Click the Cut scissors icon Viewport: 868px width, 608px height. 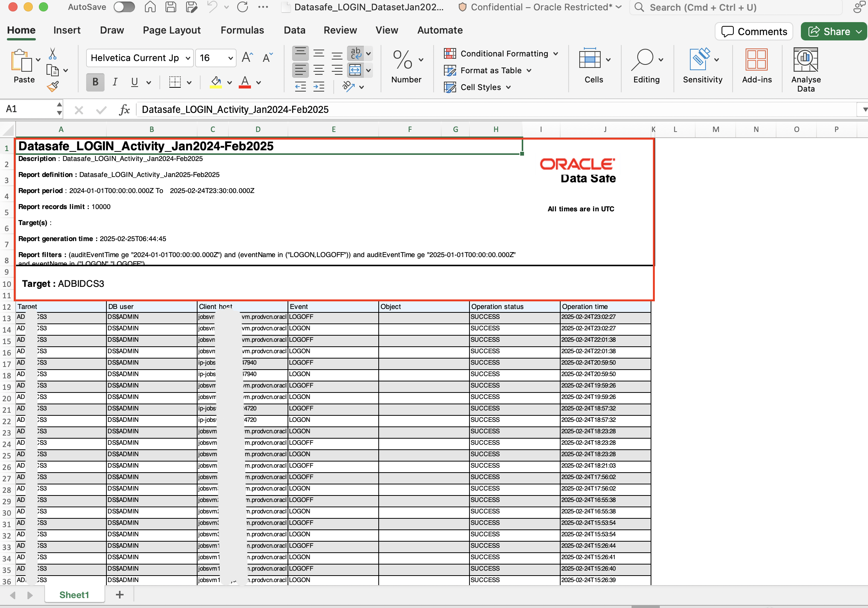[x=53, y=54]
